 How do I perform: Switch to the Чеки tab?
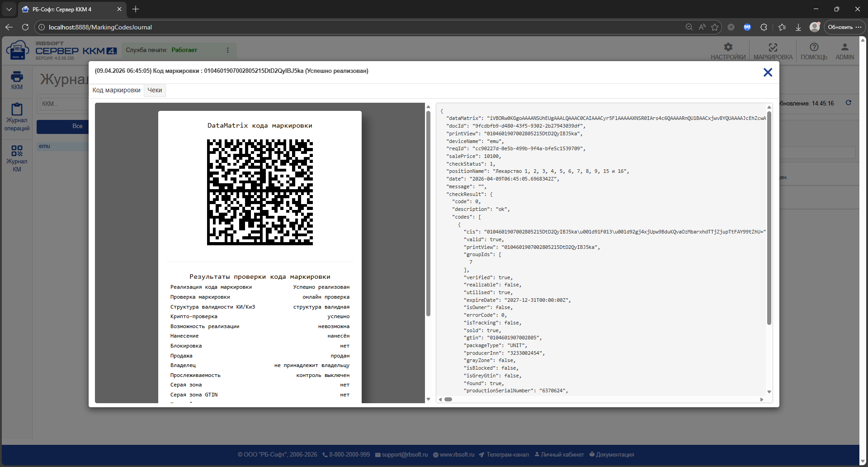tap(155, 91)
